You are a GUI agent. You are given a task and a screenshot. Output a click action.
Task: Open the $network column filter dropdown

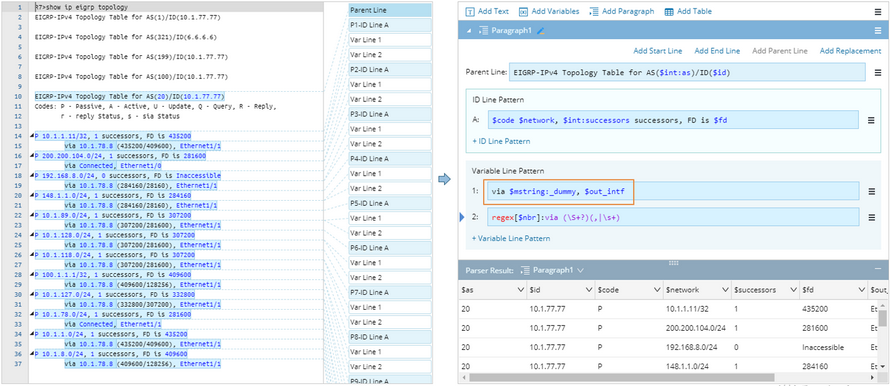pos(725,290)
